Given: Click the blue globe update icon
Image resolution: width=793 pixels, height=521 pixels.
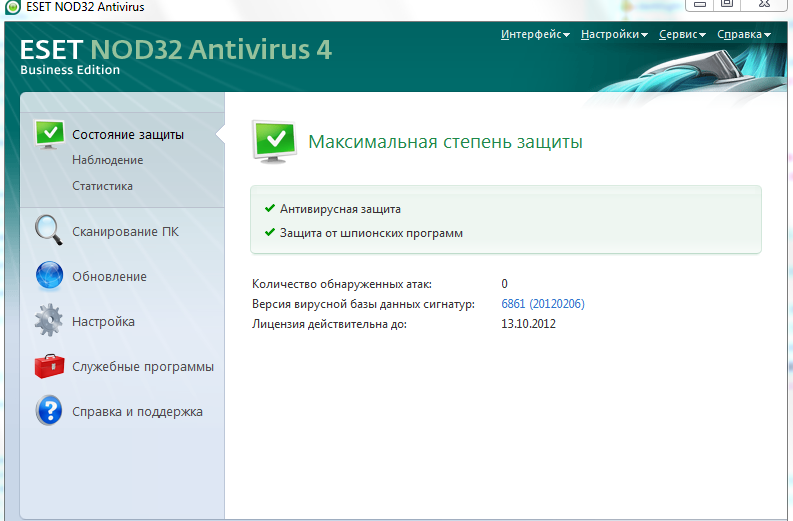Looking at the screenshot, I should pyautogui.click(x=49, y=276).
